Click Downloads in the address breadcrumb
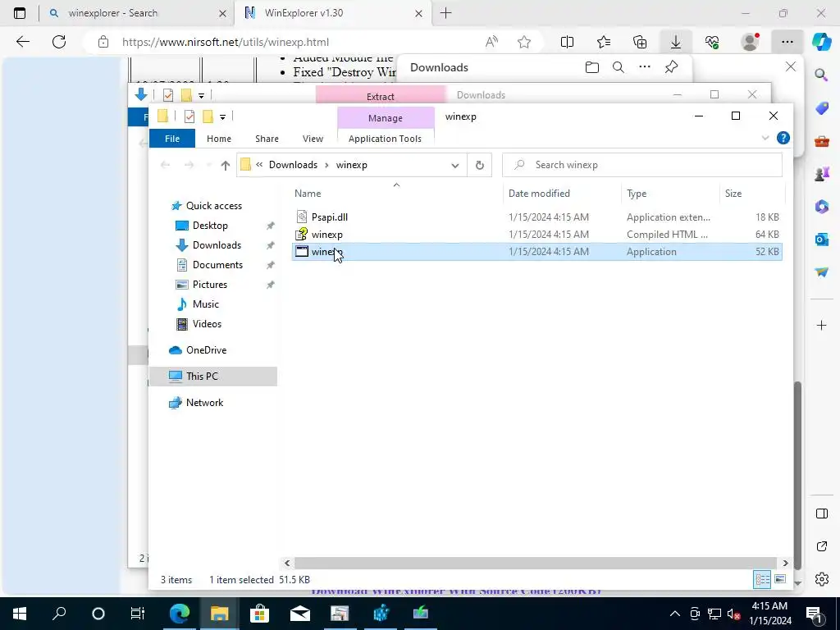840x630 pixels. tap(293, 165)
